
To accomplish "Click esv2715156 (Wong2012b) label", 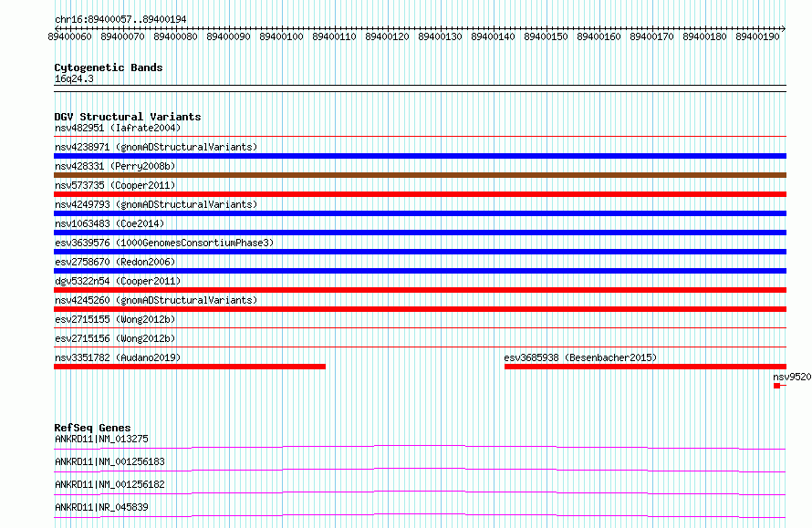I will [115, 338].
